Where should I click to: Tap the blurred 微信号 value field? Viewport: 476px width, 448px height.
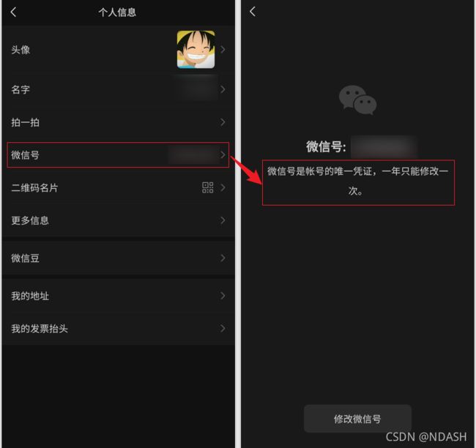tap(384, 147)
